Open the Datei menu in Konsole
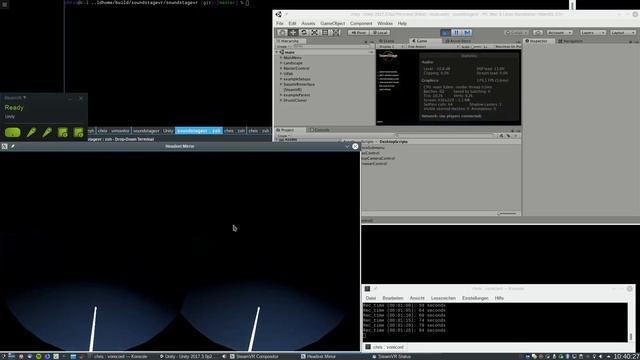The height and width of the screenshot is (360, 640). coord(371,298)
